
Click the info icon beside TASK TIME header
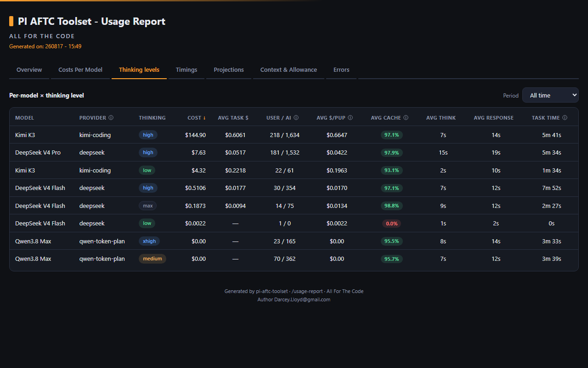565,118
